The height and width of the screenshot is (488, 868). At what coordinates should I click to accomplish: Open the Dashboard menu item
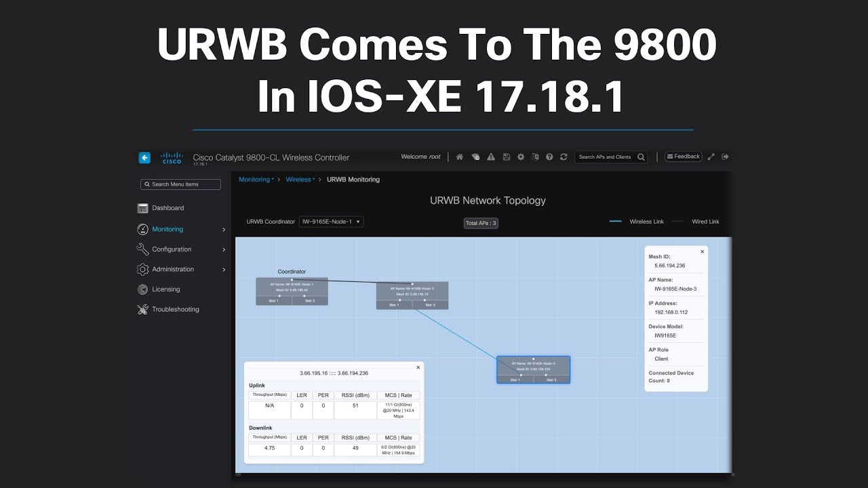point(168,208)
